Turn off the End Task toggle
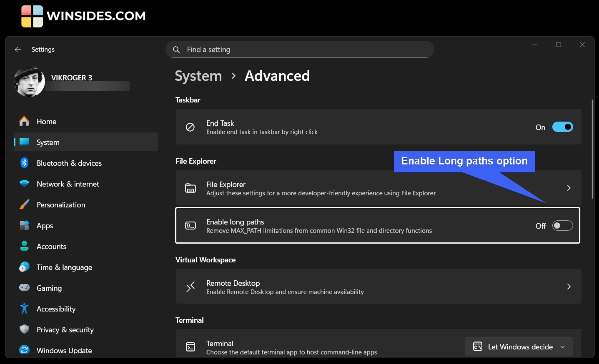Screen dimensions: 599x364 [x=563, y=127]
